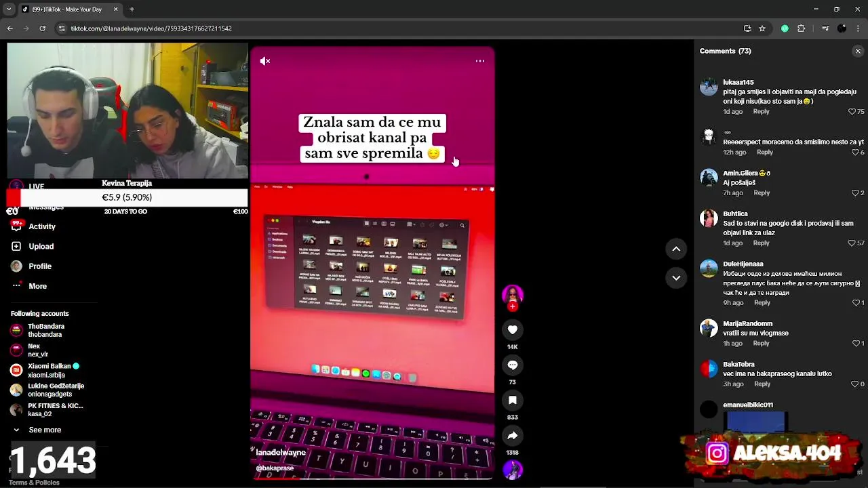The height and width of the screenshot is (488, 868).
Task: Open a new browser tab
Action: pyautogui.click(x=132, y=9)
